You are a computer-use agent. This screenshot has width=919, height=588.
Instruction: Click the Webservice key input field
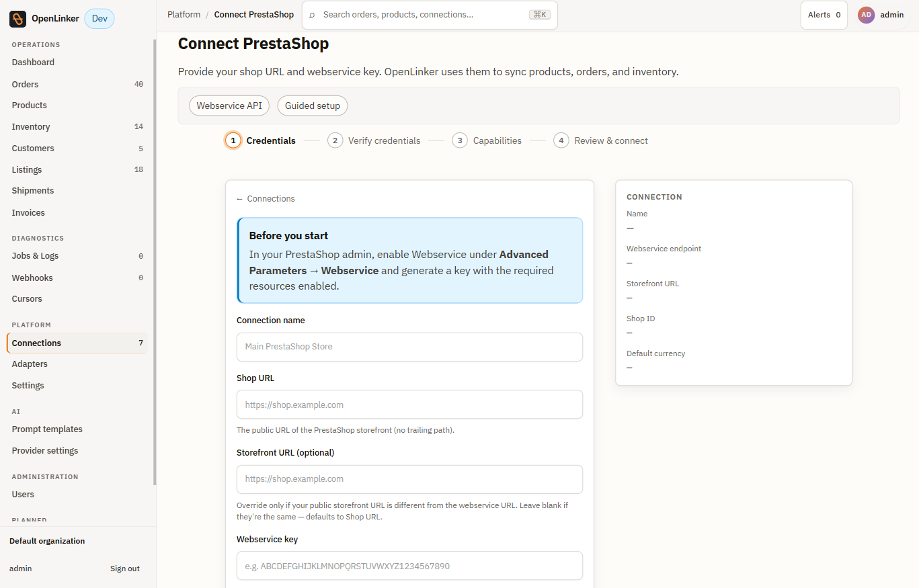point(409,566)
